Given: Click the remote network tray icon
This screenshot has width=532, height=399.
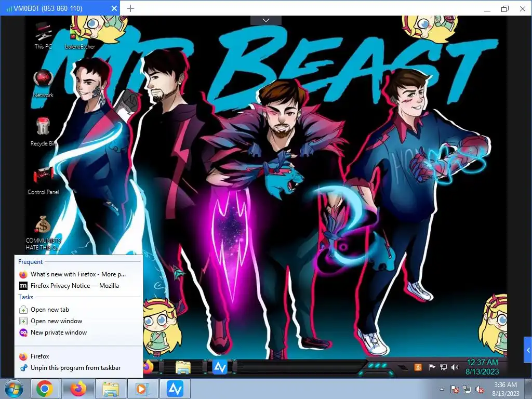Looking at the screenshot, I should click(x=443, y=367).
